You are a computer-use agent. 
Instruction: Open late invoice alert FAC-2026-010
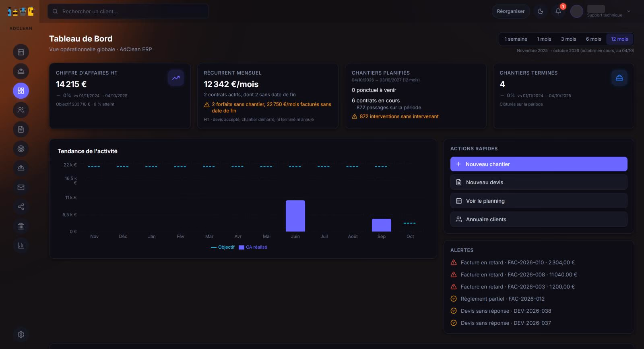coord(539,262)
